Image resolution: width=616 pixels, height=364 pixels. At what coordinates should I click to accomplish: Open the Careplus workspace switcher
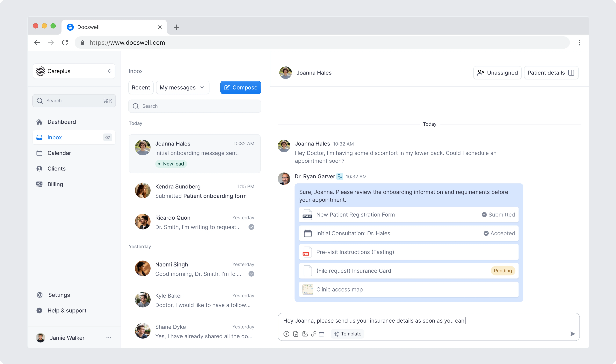coord(74,71)
